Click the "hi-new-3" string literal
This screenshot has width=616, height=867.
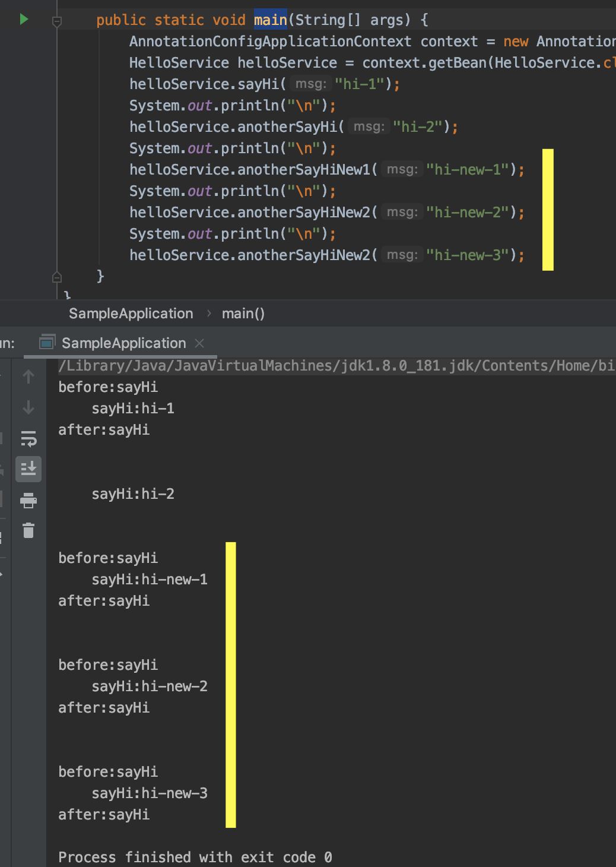[x=467, y=255]
